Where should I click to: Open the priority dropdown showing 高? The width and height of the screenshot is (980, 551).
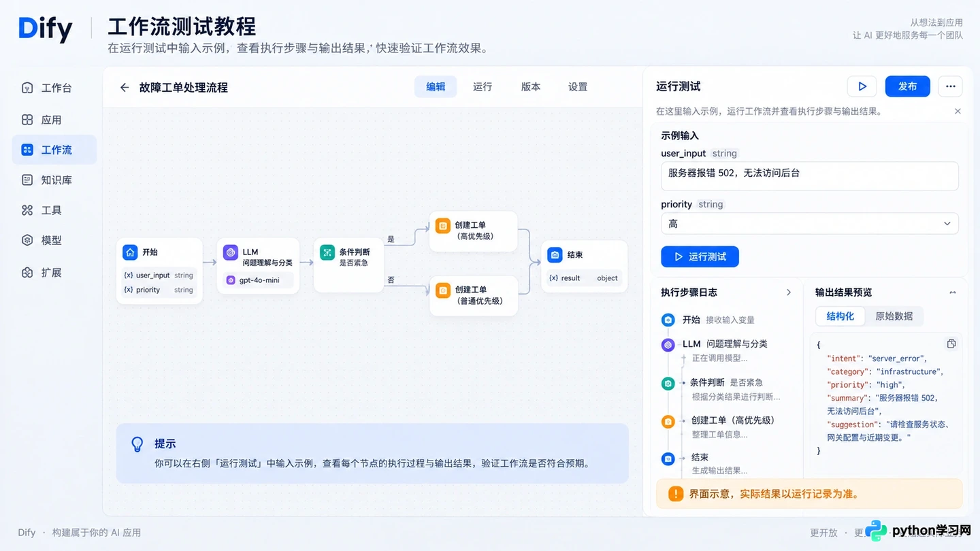tap(810, 224)
